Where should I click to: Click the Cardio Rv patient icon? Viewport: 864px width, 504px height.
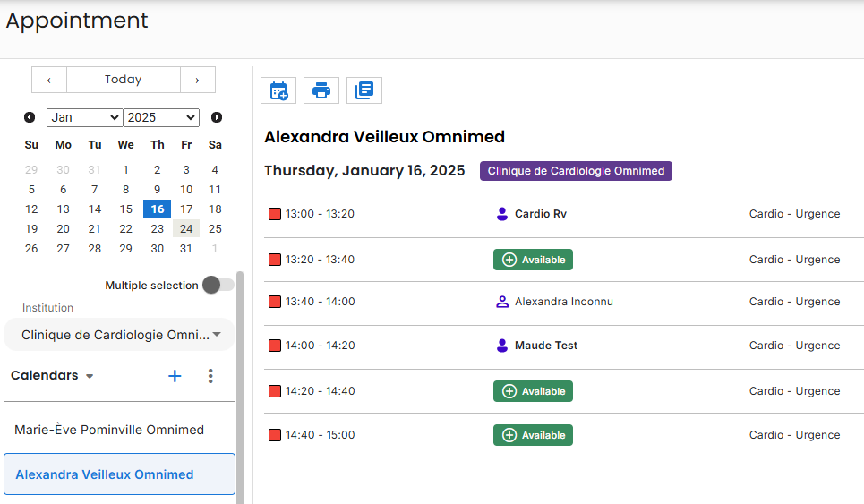click(502, 214)
